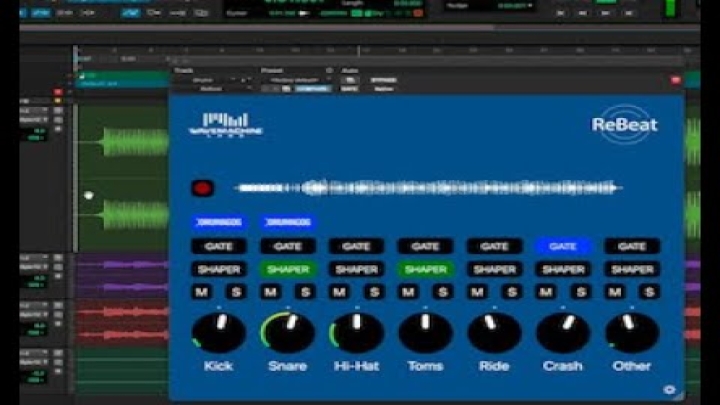Image resolution: width=720 pixels, height=405 pixels.
Task: Disable the green Snare SHAPER
Action: tap(287, 270)
